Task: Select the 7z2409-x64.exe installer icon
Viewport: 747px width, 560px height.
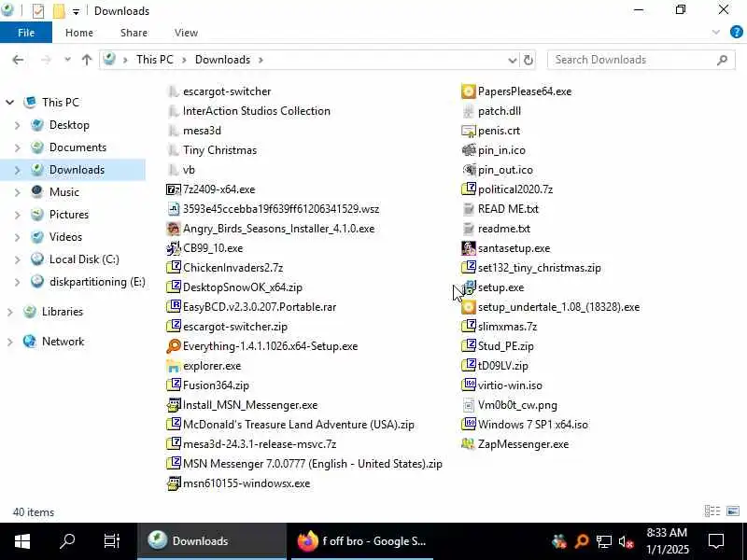Action: pos(174,189)
